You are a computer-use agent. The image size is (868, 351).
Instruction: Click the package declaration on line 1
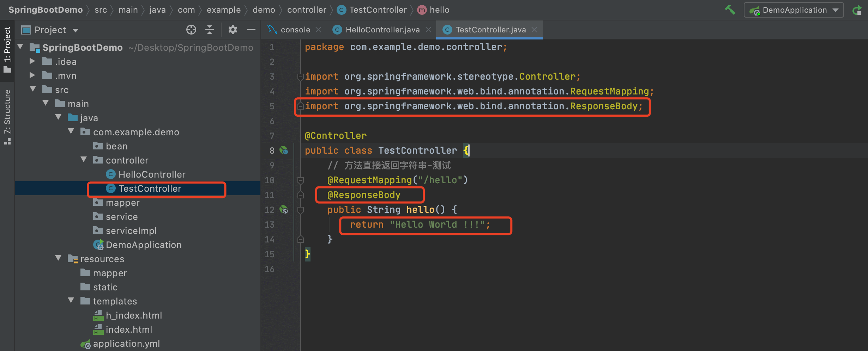[x=406, y=47]
